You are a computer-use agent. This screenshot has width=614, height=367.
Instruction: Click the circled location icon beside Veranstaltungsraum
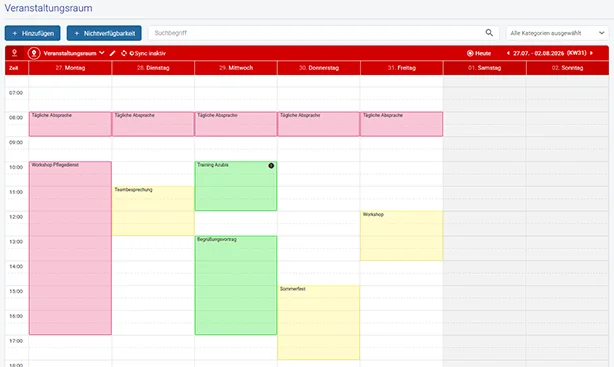(x=34, y=53)
